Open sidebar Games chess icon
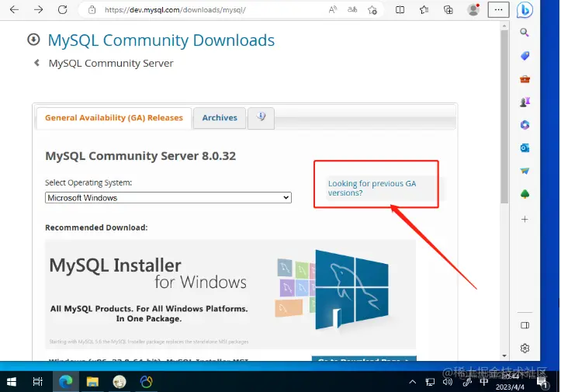 point(525,102)
